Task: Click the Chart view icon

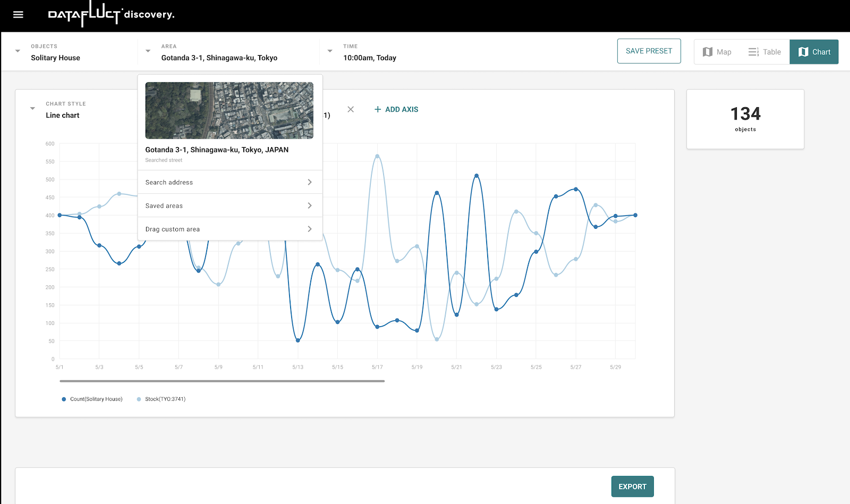Action: pos(803,52)
